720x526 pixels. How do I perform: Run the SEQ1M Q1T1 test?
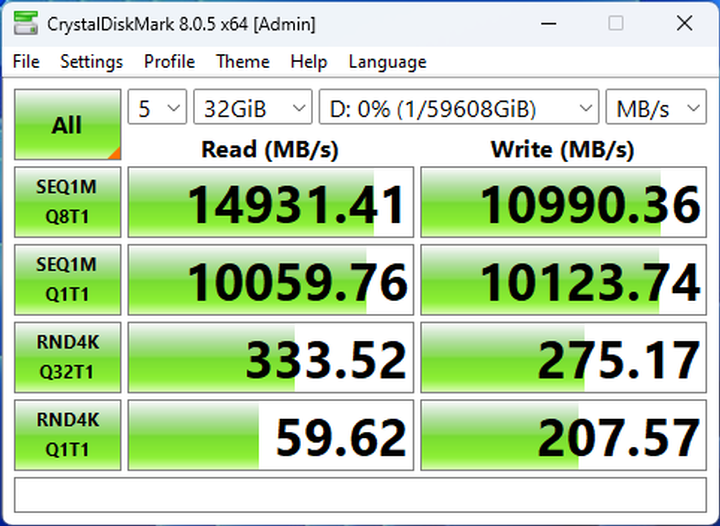[x=67, y=281]
